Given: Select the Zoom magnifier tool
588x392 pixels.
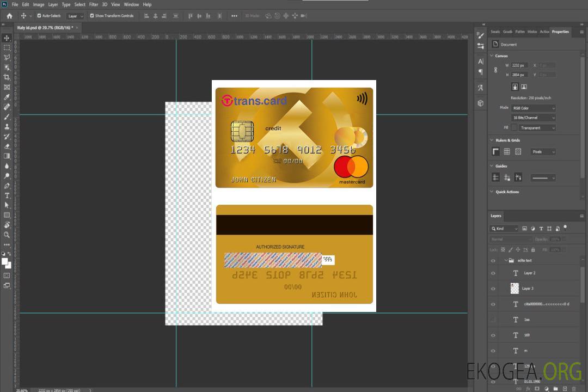Looking at the screenshot, I should pos(7,235).
